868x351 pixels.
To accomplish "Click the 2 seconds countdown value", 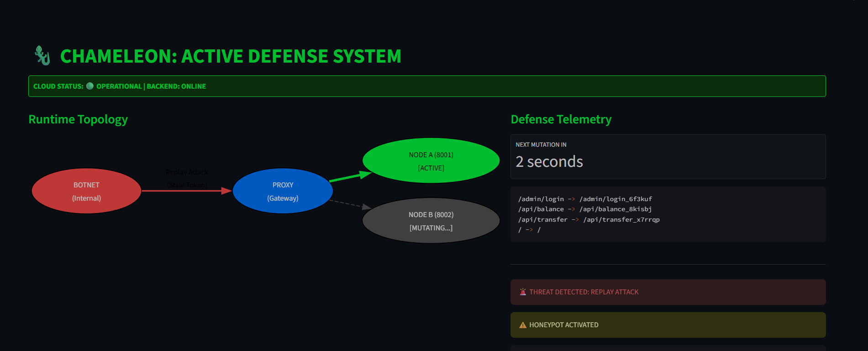I will (x=549, y=162).
